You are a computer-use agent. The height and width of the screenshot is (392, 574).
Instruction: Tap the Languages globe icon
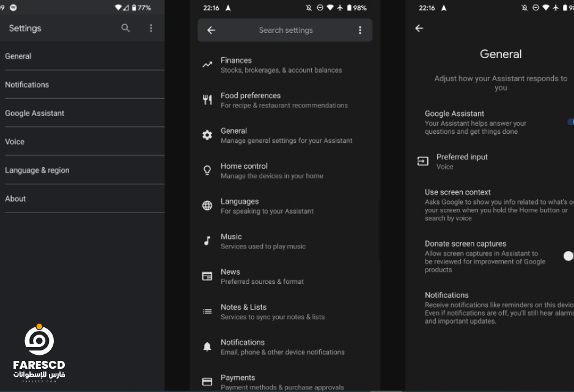[207, 206]
